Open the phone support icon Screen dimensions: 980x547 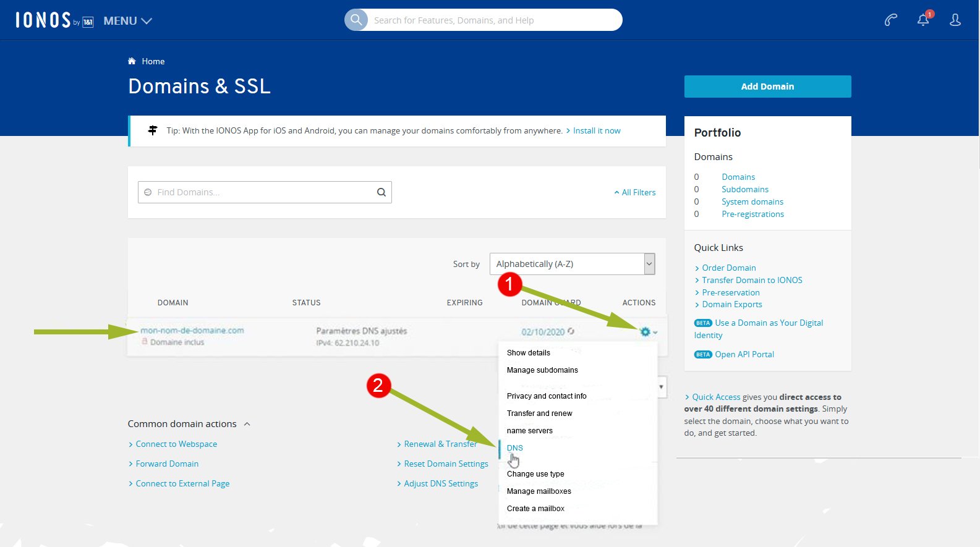890,20
